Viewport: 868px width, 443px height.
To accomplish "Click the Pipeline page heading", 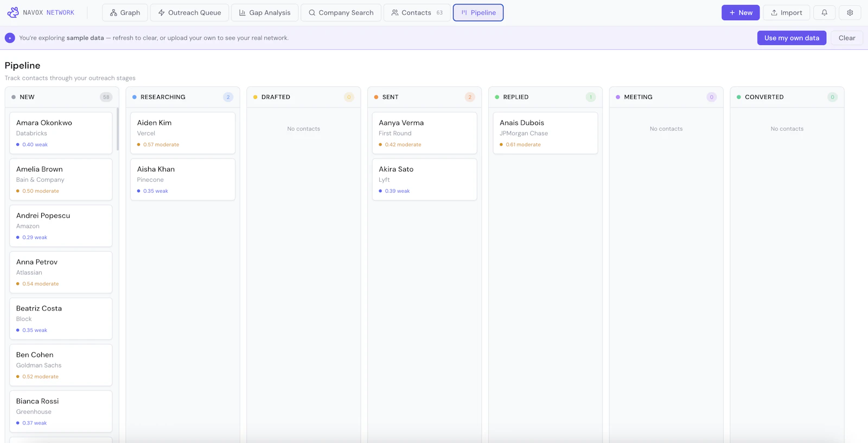I will pos(22,65).
